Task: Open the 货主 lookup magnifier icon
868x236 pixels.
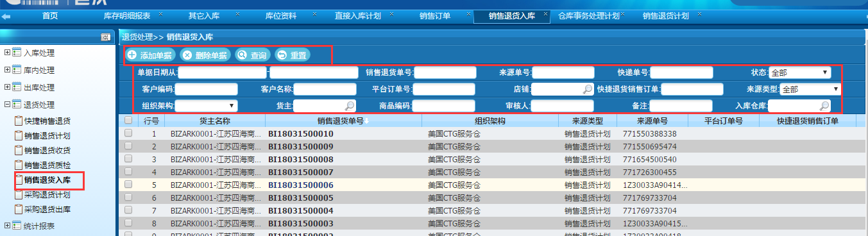Action: (x=350, y=106)
